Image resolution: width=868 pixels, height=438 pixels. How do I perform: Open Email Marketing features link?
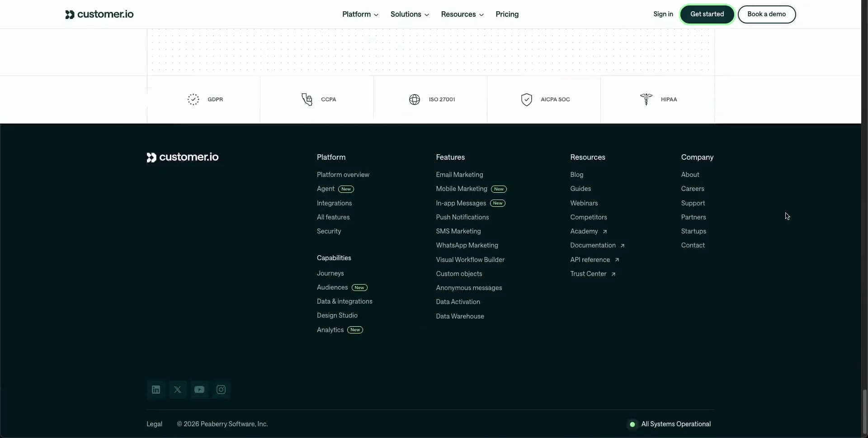(x=459, y=175)
